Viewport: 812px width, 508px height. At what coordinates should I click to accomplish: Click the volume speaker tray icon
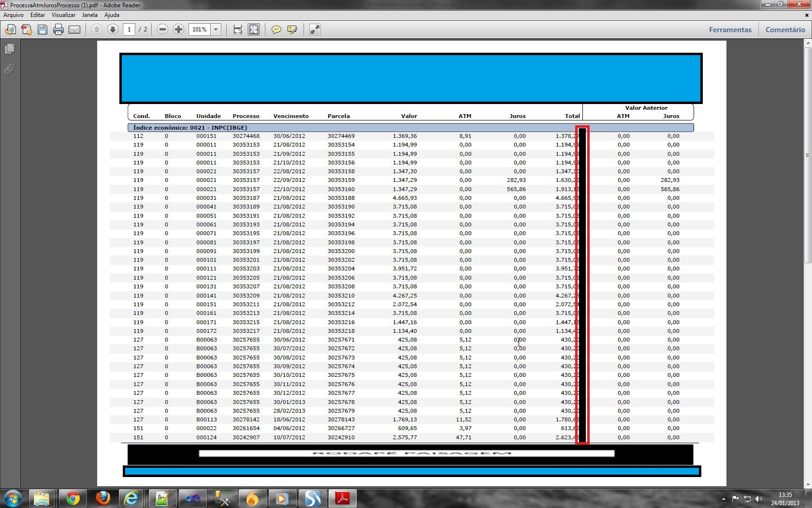click(759, 499)
